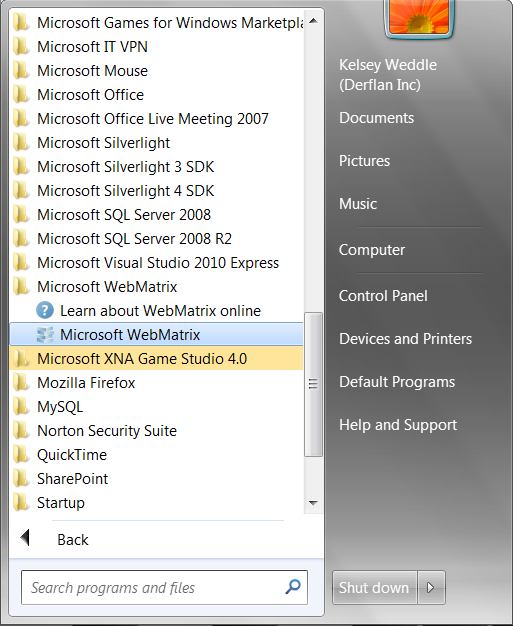The image size is (513, 626).
Task: Click folder icon beside Norton Security Suite
Action: [21, 431]
